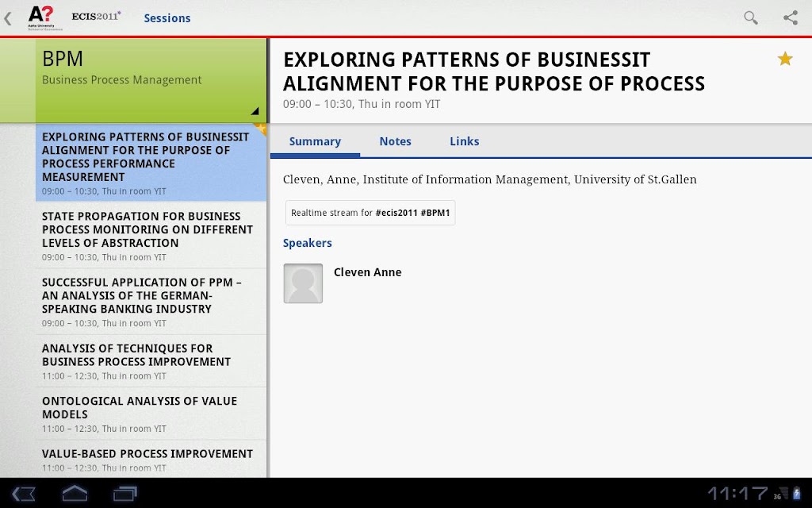Viewport: 812px width, 508px height.
Task: Switch to the Links tab
Action: [464, 141]
